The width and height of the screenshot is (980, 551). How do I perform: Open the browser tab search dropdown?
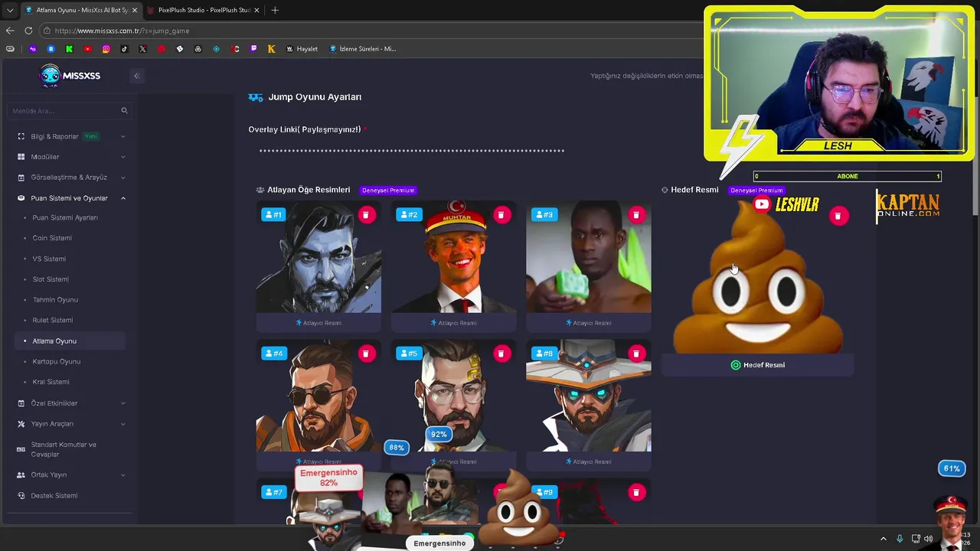click(x=10, y=10)
